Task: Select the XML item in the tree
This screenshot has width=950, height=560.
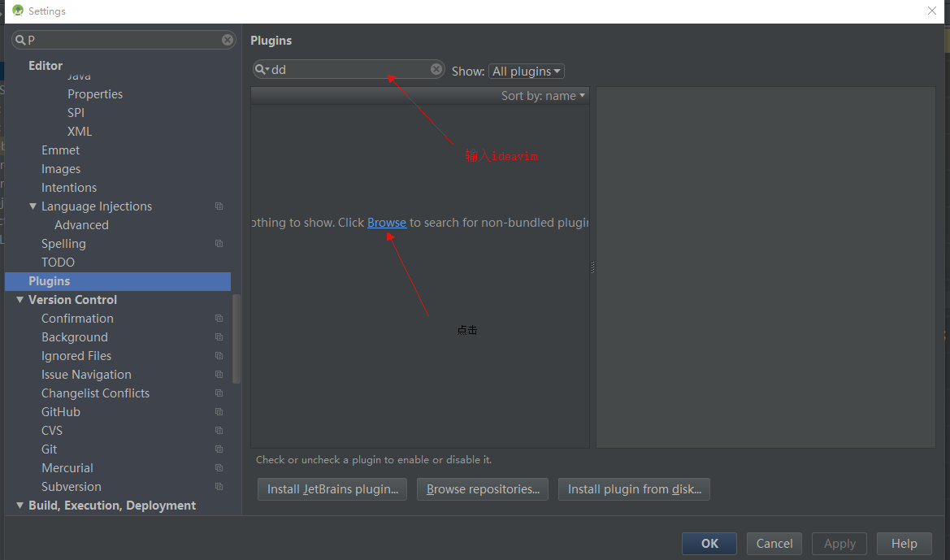Action: pyautogui.click(x=80, y=132)
